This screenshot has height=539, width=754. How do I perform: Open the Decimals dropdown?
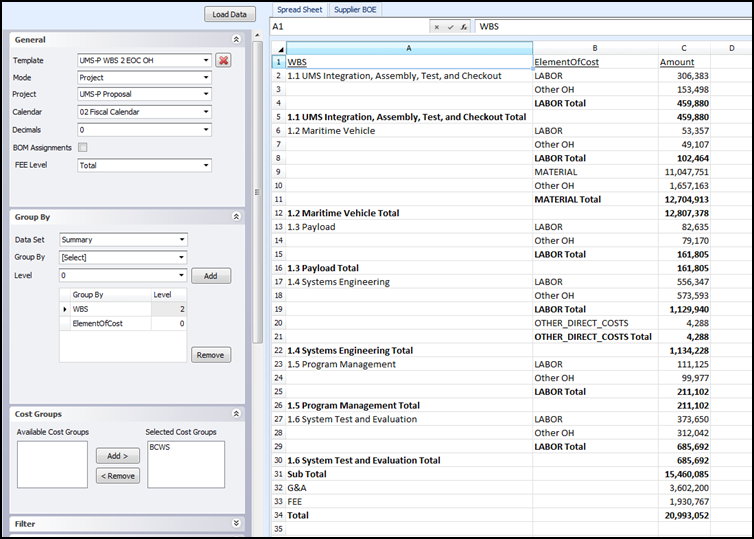pos(206,130)
